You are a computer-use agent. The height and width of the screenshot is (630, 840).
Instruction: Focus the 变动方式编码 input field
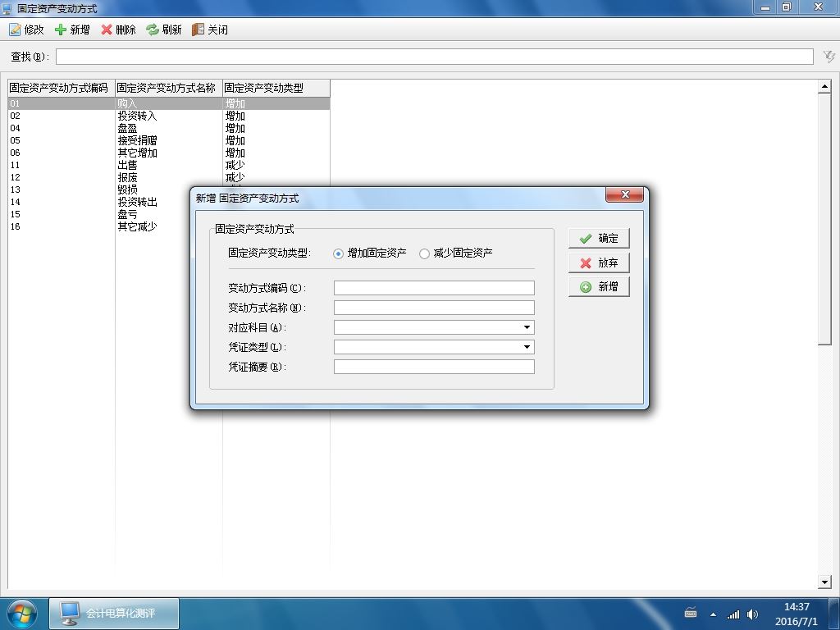pyautogui.click(x=434, y=288)
